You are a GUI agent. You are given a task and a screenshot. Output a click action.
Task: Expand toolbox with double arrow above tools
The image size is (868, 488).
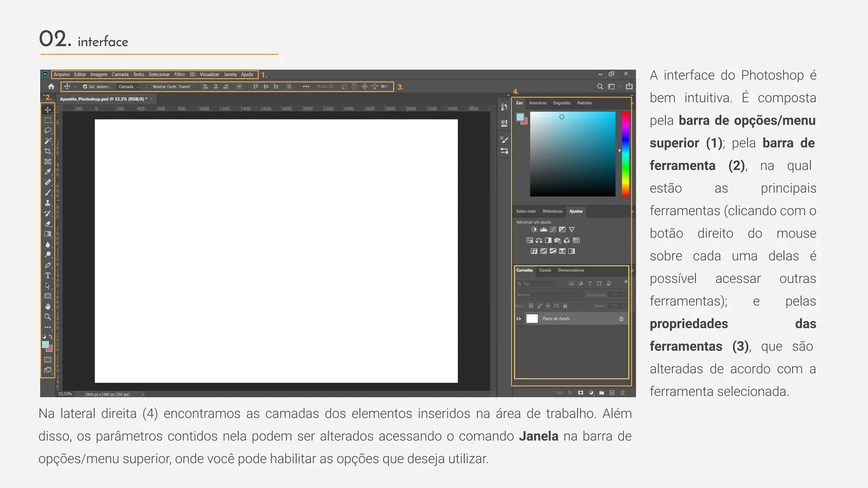coord(44,96)
